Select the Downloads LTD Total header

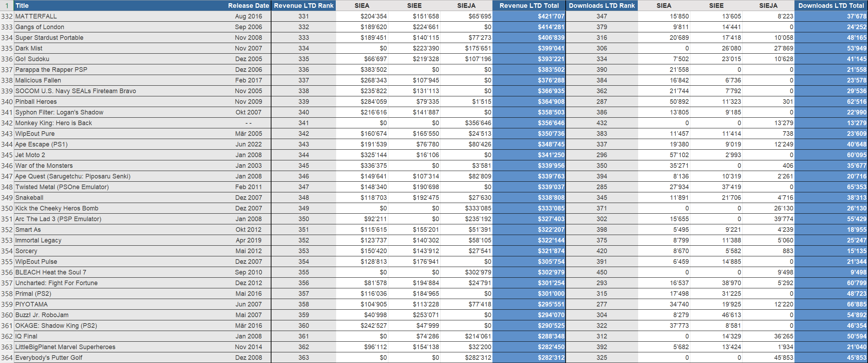(831, 6)
